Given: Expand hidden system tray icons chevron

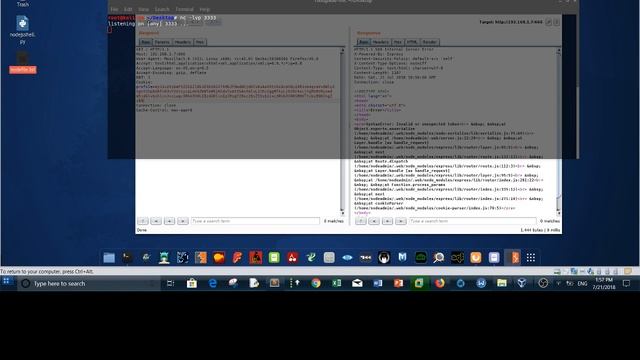Looking at the screenshot, I should coord(558,283).
